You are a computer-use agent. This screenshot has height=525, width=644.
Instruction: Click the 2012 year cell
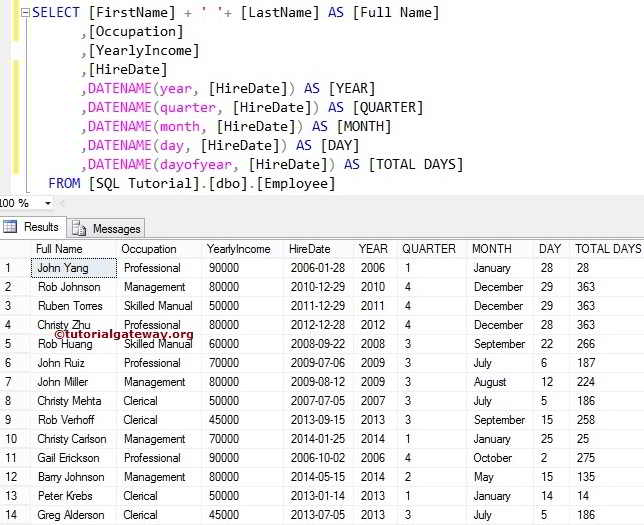[373, 325]
